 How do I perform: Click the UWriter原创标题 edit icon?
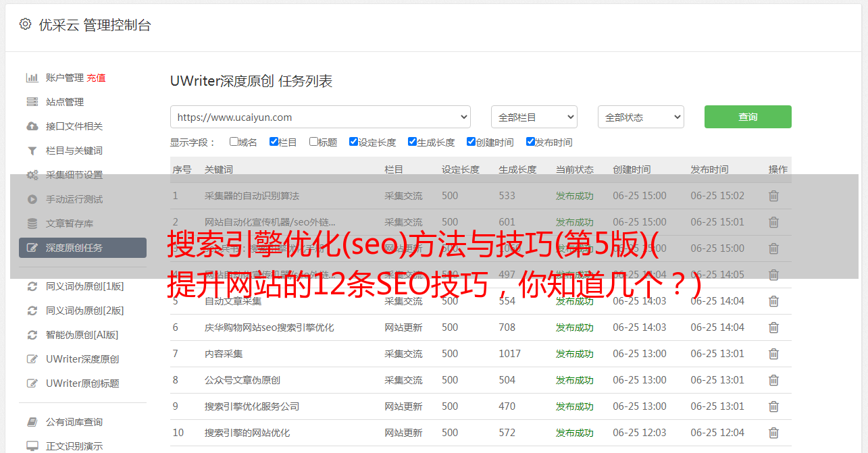(32, 383)
